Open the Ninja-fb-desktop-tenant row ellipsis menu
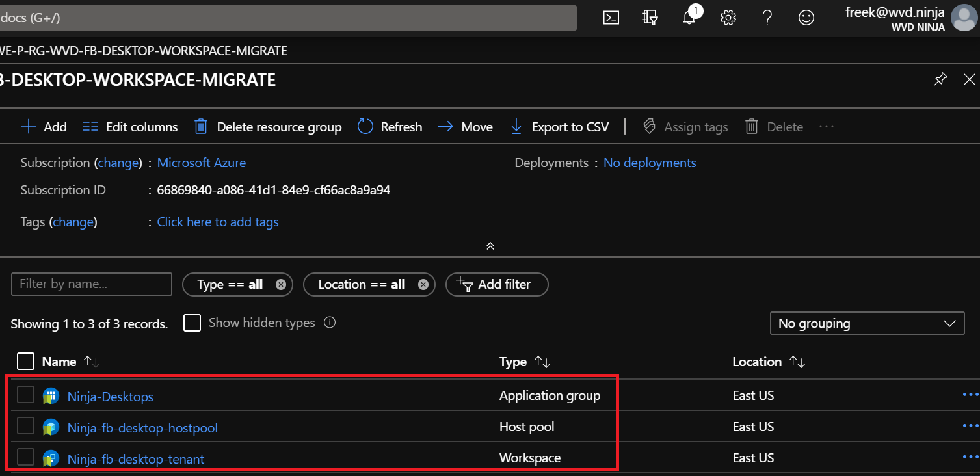The height and width of the screenshot is (476, 980). [x=970, y=456]
